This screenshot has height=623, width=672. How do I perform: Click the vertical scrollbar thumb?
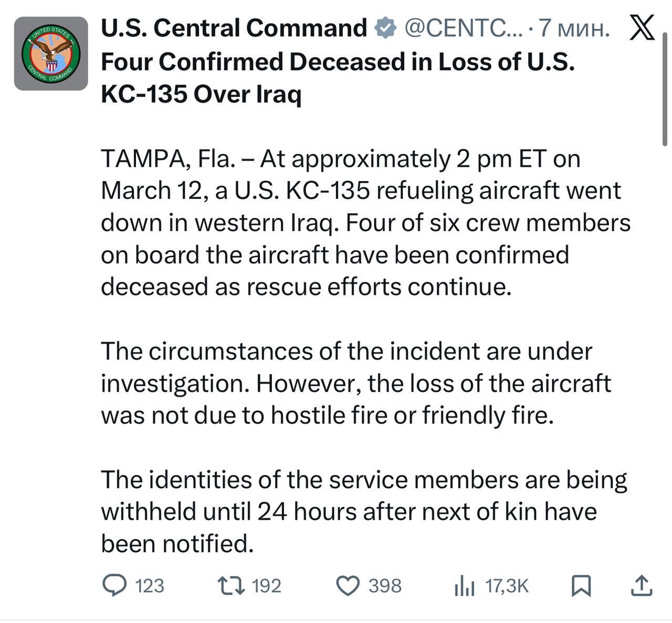click(x=666, y=89)
